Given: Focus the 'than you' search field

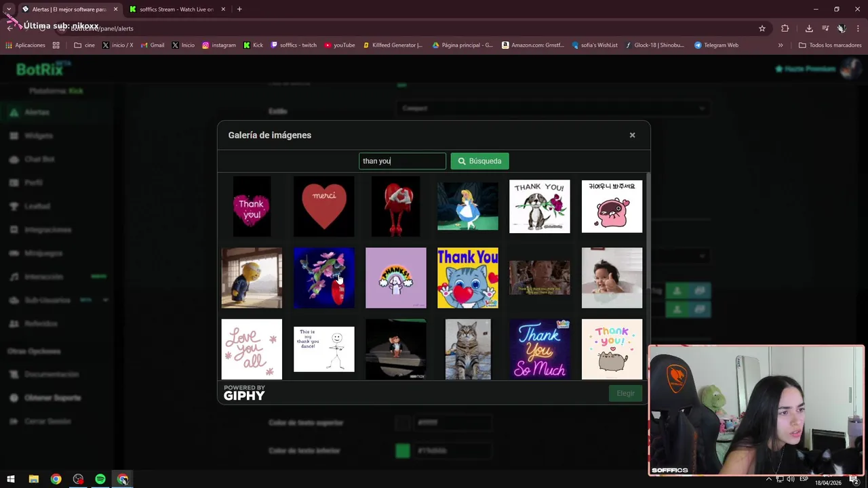Looking at the screenshot, I should (x=402, y=161).
